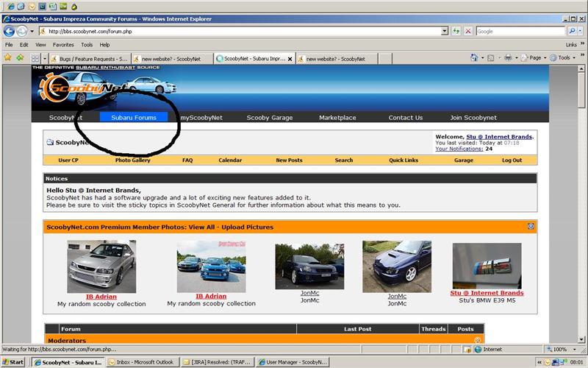Open the Your Notifications link
588x368 pixels.
pos(459,149)
